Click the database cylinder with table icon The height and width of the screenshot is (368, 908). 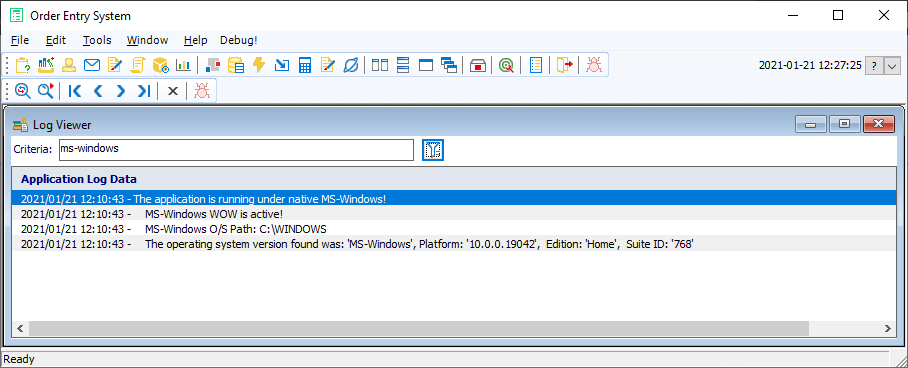236,65
